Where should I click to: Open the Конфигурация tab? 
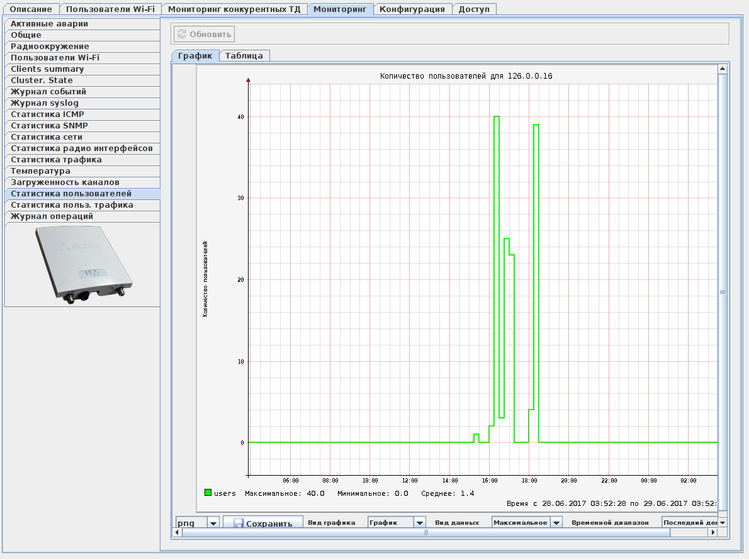412,9
